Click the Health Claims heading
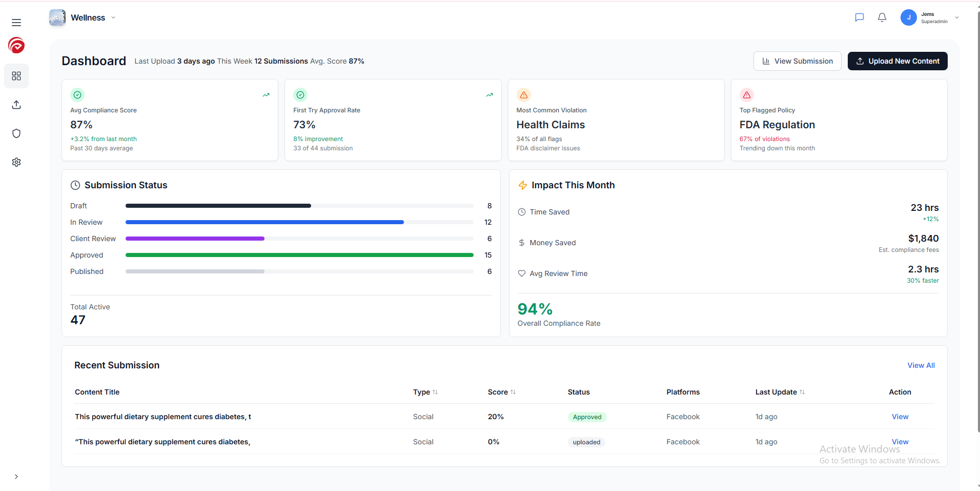Image resolution: width=980 pixels, height=491 pixels. [550, 125]
